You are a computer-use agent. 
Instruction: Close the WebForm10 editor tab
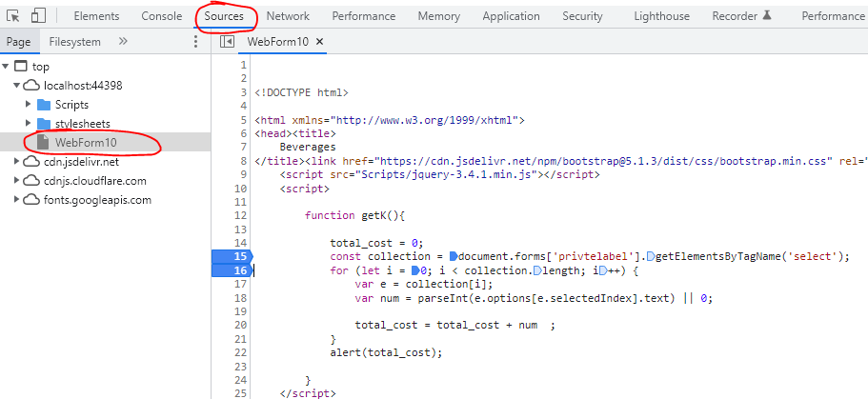click(x=319, y=42)
